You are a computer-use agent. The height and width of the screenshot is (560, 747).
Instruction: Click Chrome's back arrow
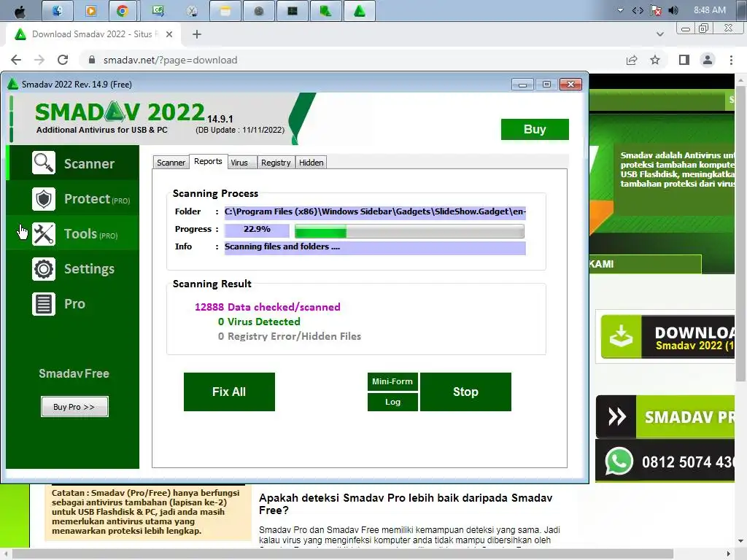[x=16, y=60]
